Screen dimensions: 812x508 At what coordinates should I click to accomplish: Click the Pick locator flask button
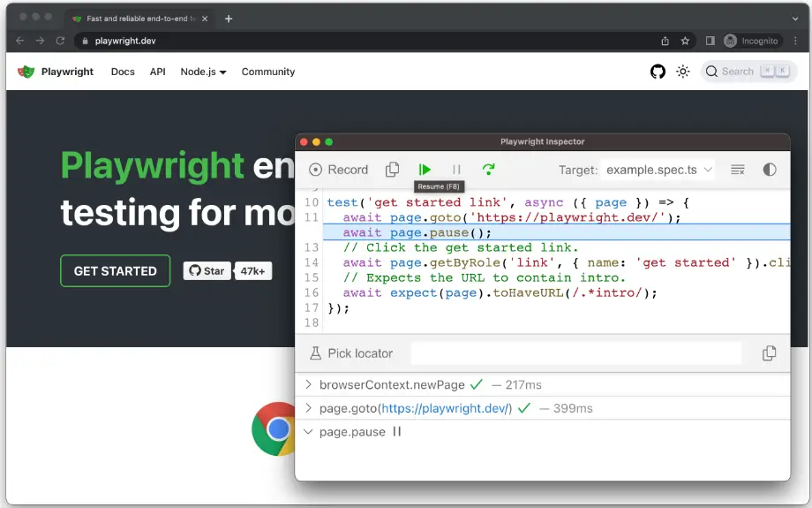351,353
